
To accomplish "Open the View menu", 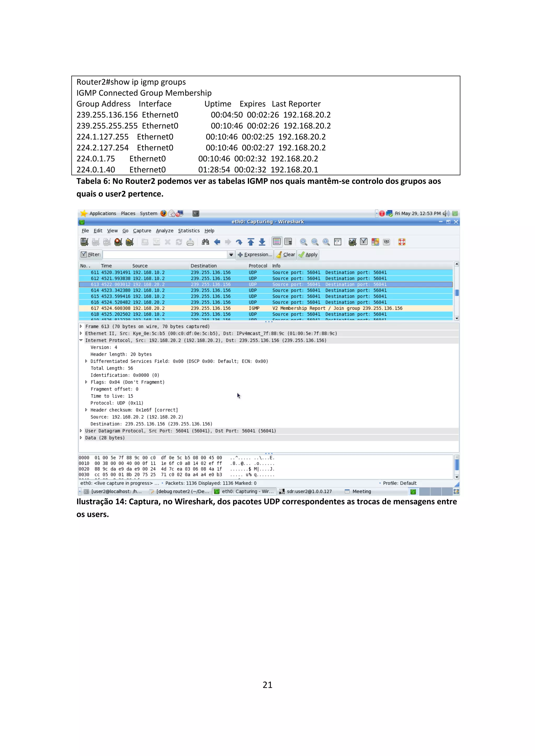I will [x=112, y=231].
